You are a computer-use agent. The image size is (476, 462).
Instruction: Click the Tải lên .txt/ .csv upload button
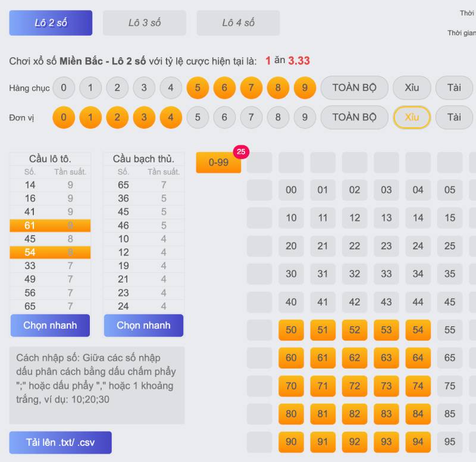pos(60,442)
